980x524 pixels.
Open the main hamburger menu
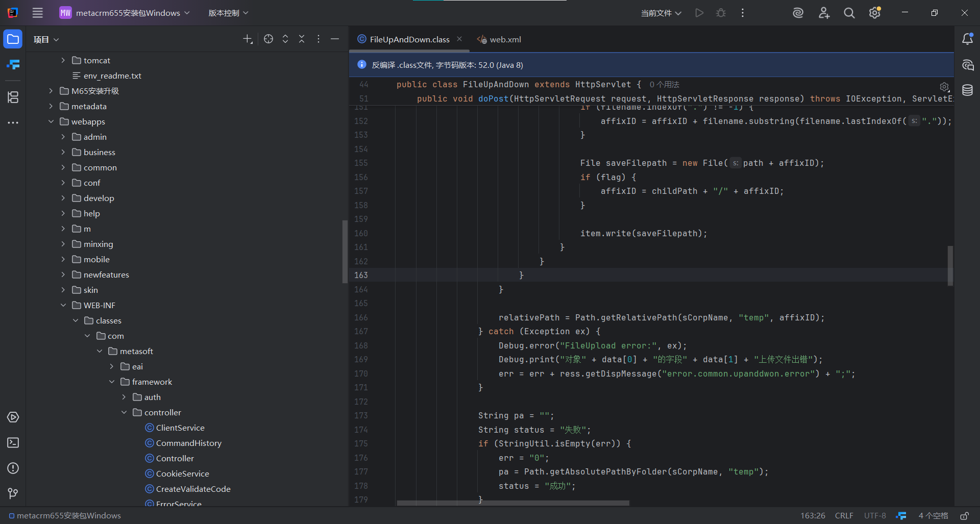point(38,13)
